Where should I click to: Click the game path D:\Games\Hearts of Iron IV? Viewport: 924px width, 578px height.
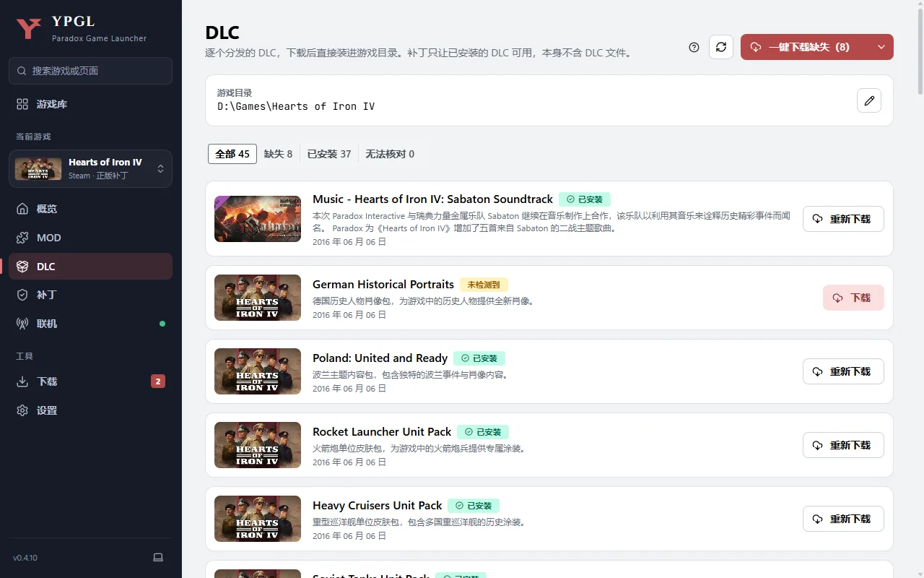point(296,106)
